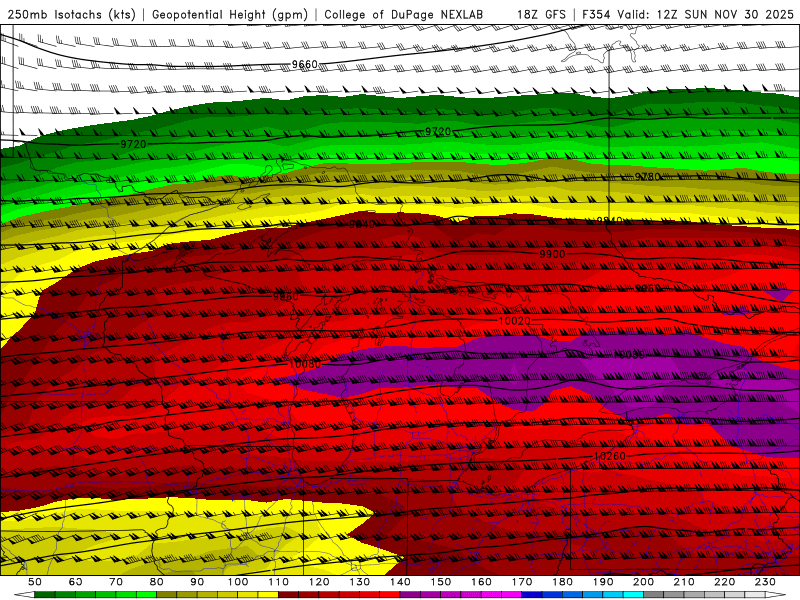Click the 110 knot scale label
The image size is (800, 600).
coord(278,582)
